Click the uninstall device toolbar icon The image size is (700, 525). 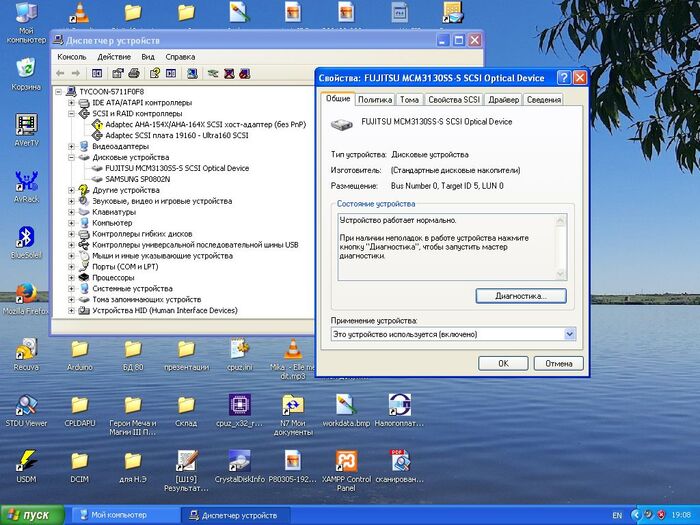click(247, 73)
